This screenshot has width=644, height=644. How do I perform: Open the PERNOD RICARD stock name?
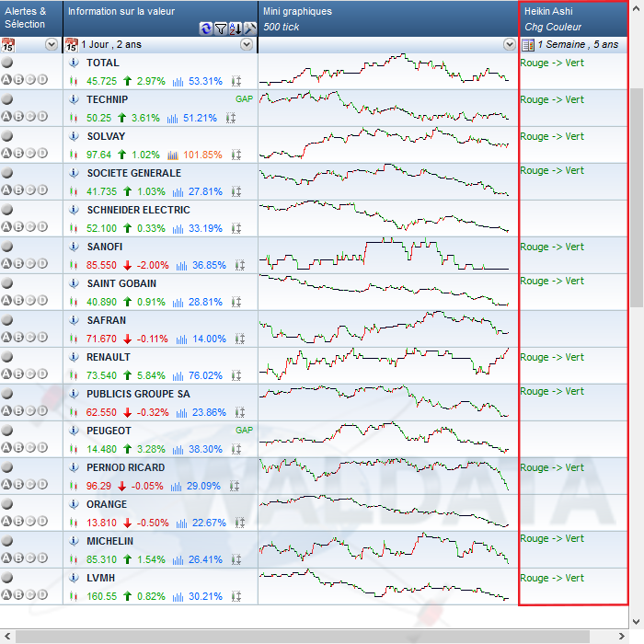(x=125, y=467)
